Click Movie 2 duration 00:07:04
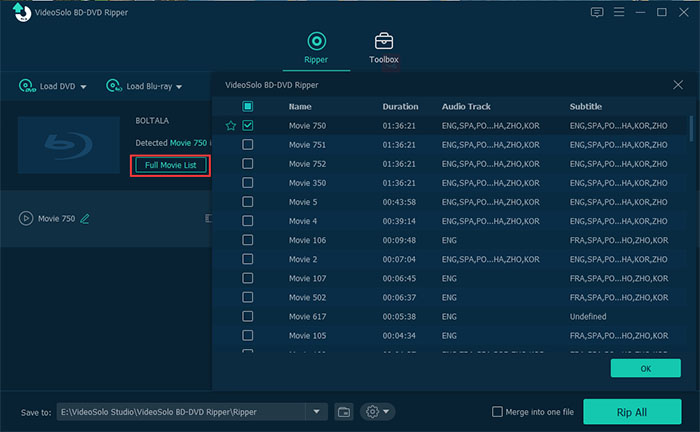The image size is (700, 432). pyautogui.click(x=399, y=259)
